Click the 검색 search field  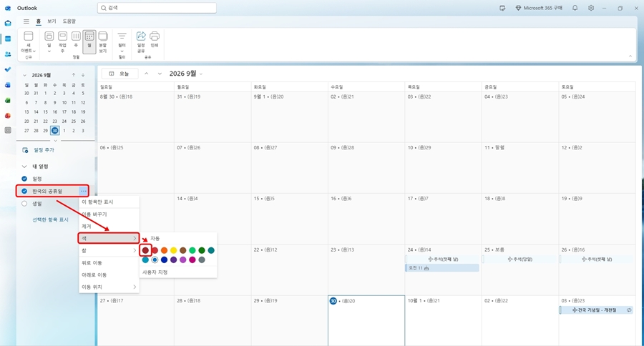(157, 8)
